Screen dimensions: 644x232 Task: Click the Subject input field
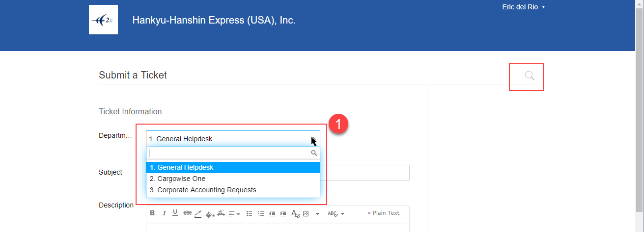pyautogui.click(x=364, y=173)
